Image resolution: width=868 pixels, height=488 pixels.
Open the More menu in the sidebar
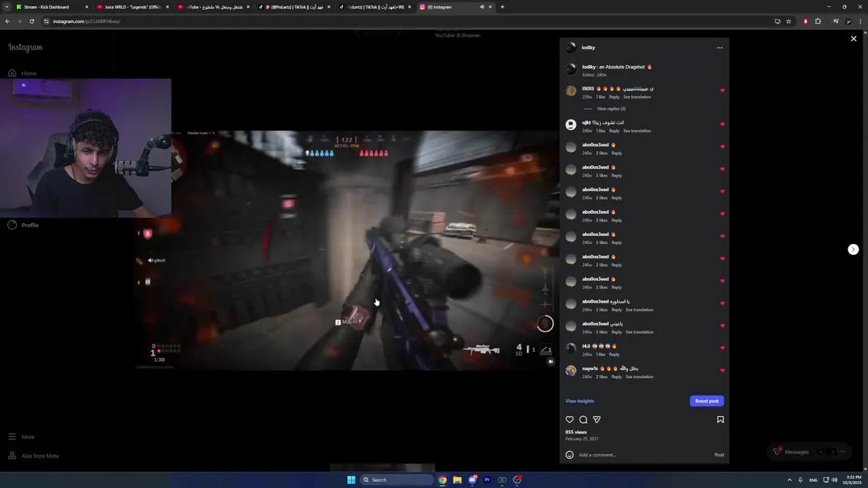pyautogui.click(x=22, y=437)
